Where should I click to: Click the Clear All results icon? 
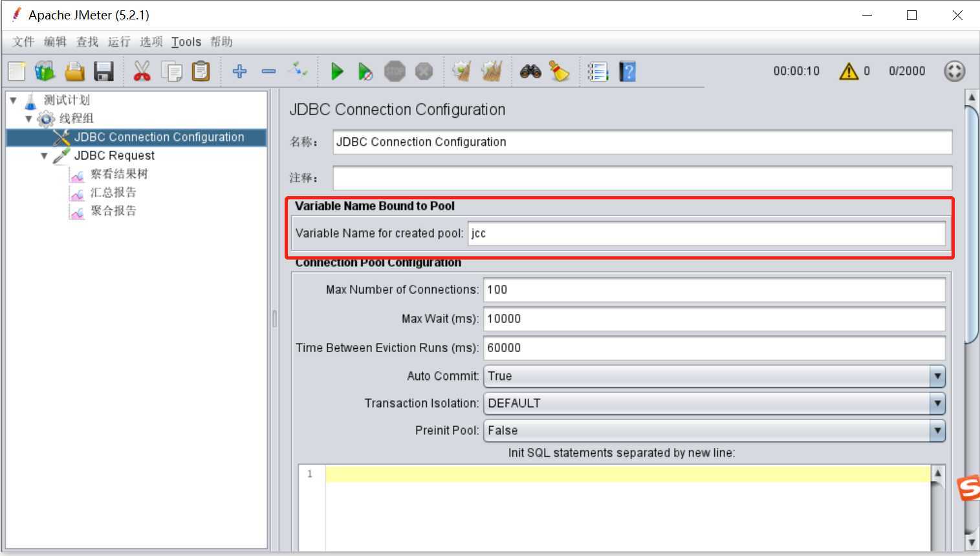click(492, 71)
